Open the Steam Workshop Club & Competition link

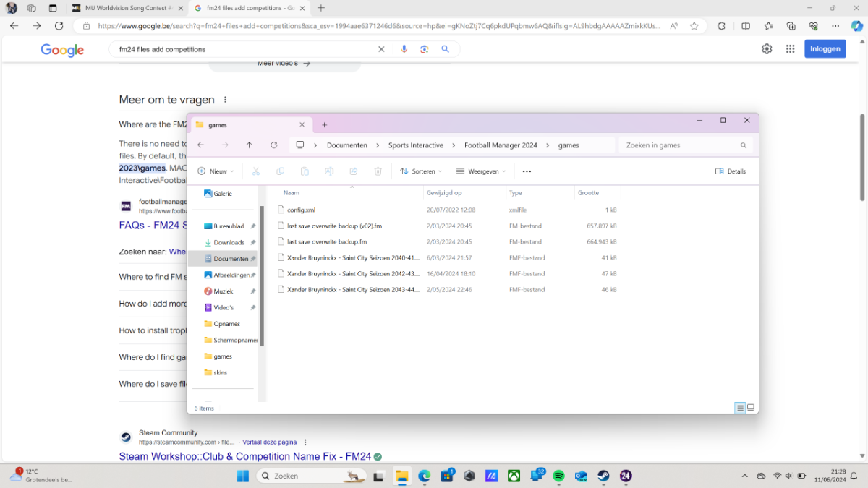tap(244, 457)
